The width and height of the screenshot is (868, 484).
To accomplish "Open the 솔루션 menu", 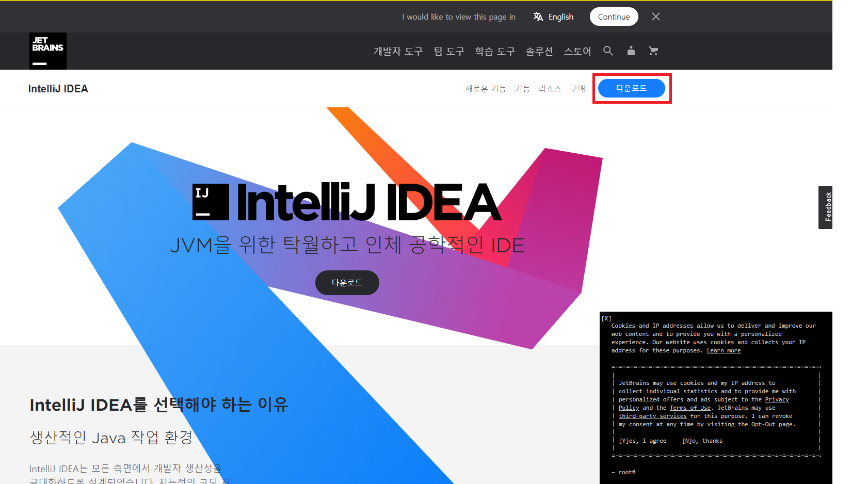I will tap(539, 51).
